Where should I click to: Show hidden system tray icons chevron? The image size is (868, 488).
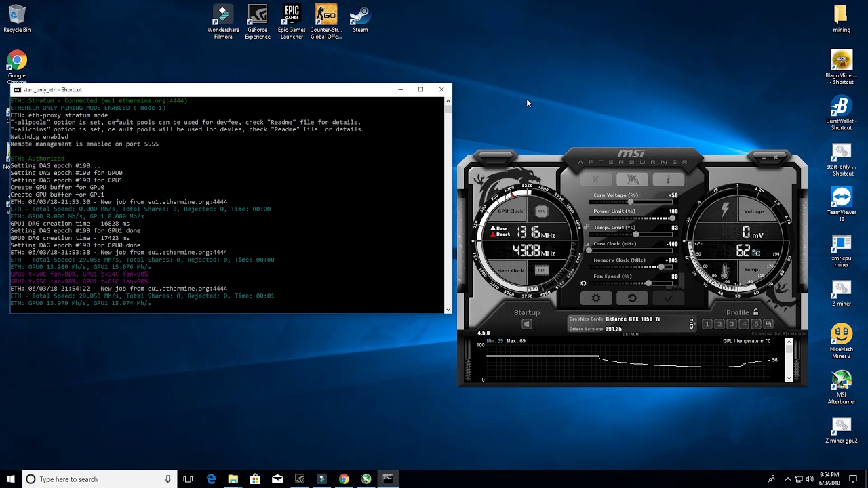(x=787, y=479)
